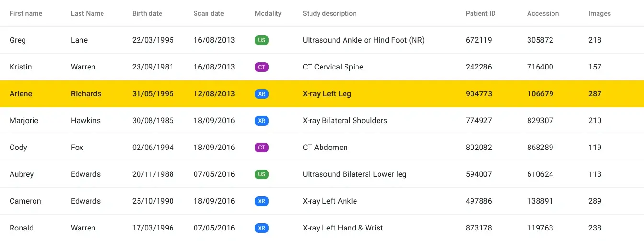Image resolution: width=644 pixels, height=241 pixels.
Task: Click the US modality badge for Greg Lane
Action: [x=262, y=40]
